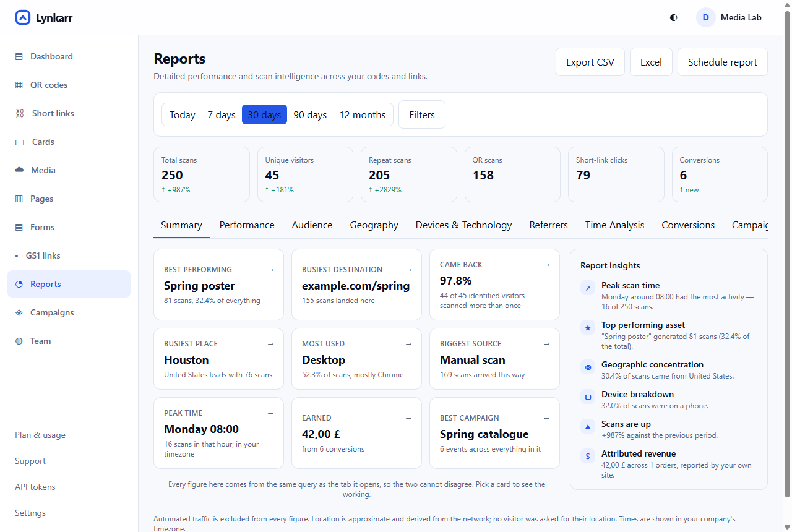Open the D user avatar

(706, 18)
